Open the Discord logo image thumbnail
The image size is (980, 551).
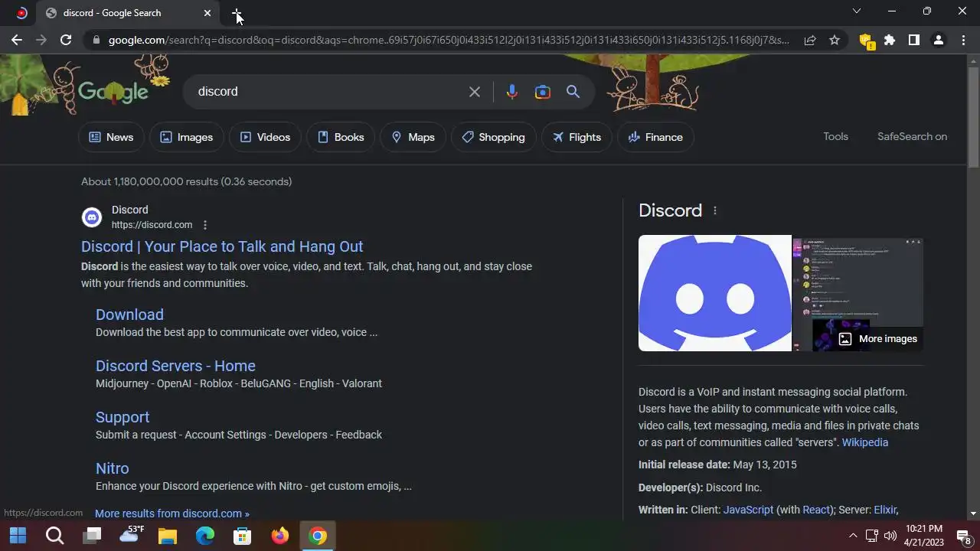click(715, 293)
